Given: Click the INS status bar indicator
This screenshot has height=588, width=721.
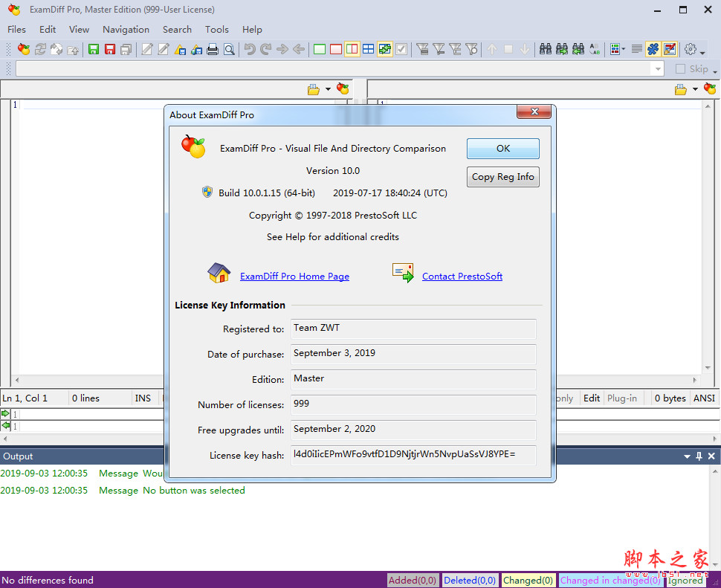Looking at the screenshot, I should (x=143, y=398).
